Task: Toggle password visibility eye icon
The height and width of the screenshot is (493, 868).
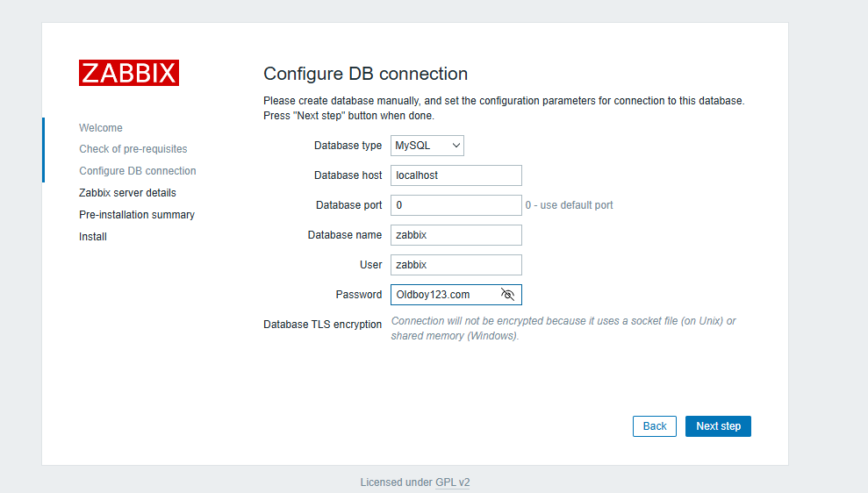Action: (507, 295)
